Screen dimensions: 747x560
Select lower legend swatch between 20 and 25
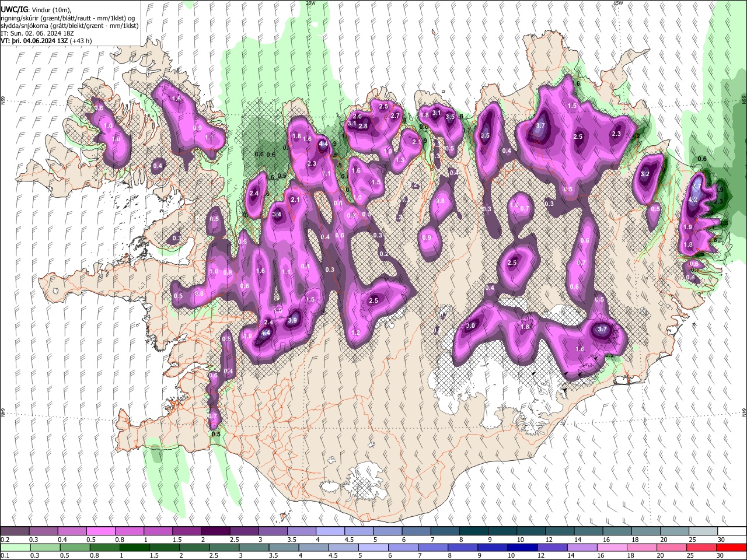click(x=671, y=547)
